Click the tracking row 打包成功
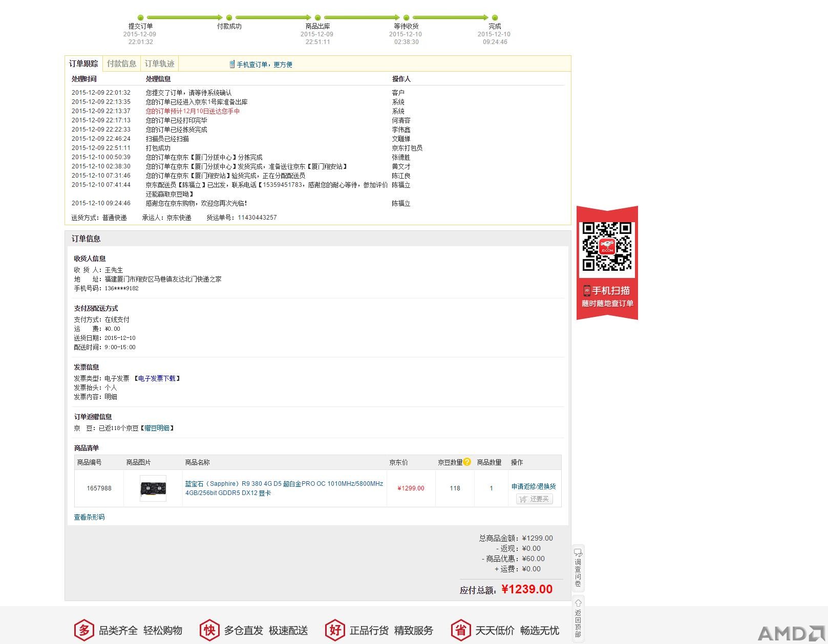 coord(158,148)
